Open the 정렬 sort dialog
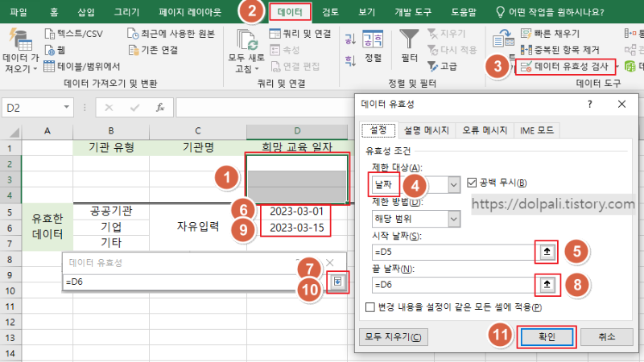The width and height of the screenshot is (644, 362). pyautogui.click(x=373, y=46)
